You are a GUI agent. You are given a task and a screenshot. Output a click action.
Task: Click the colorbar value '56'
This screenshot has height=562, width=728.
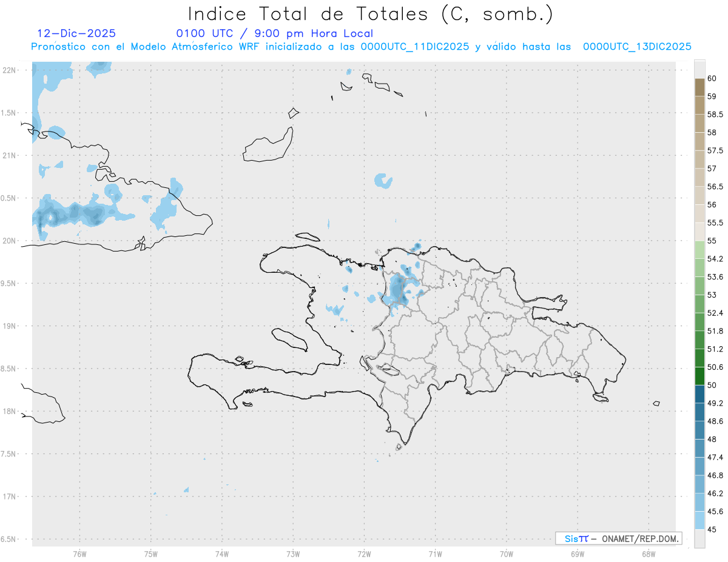tap(712, 205)
